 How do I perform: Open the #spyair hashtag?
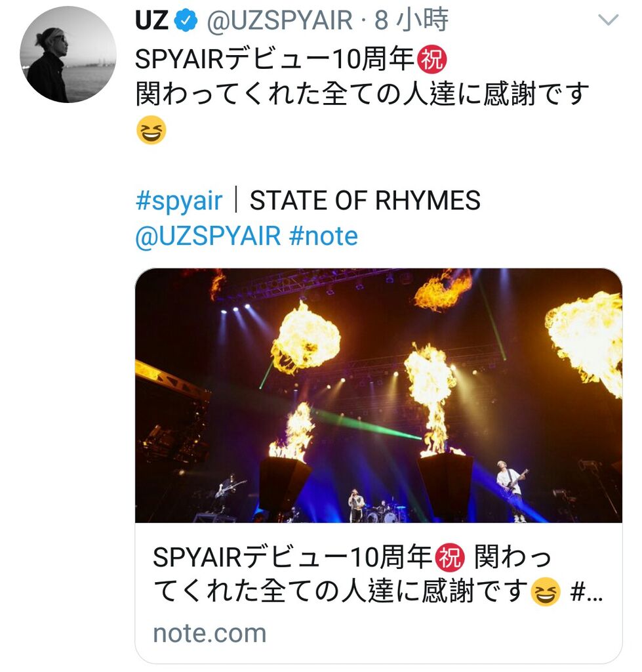click(179, 201)
